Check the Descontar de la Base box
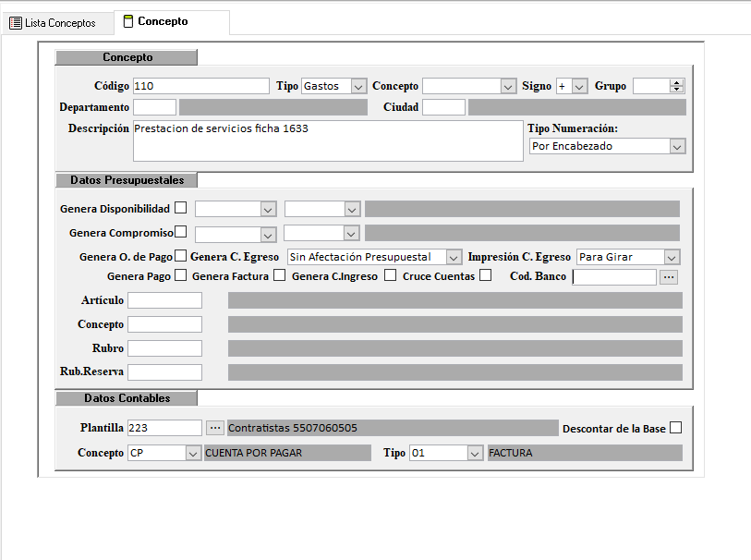751x560 pixels. click(676, 428)
